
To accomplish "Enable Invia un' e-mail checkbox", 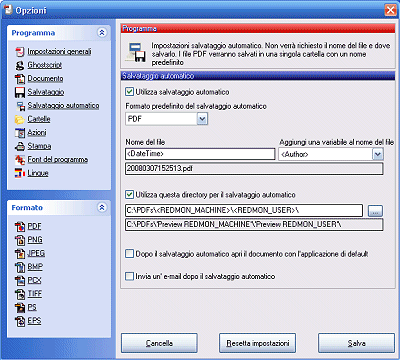I will (x=129, y=276).
